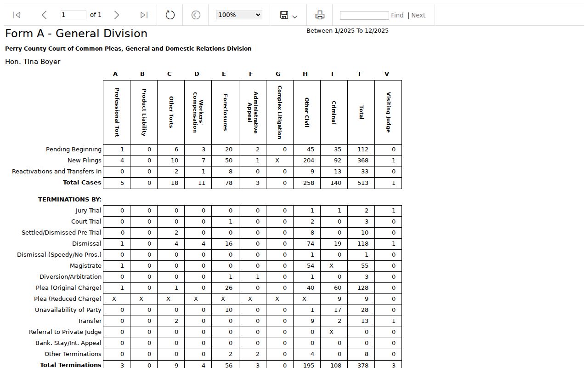The image size is (588, 368).
Task: Click Total Cases row label
Action: [x=82, y=183]
